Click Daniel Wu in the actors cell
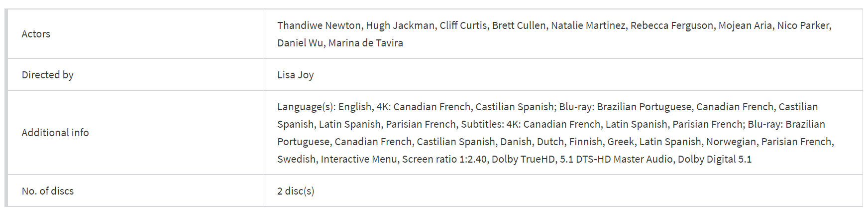 click(x=300, y=43)
